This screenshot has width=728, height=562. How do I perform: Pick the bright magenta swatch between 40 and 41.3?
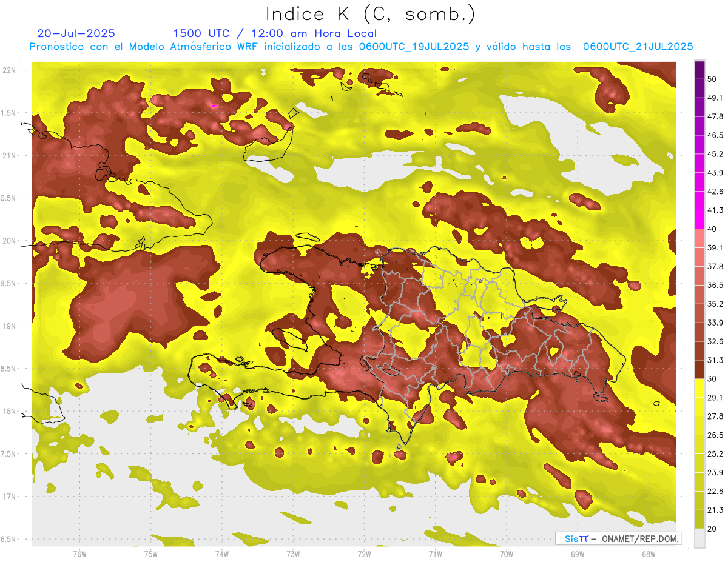point(699,219)
